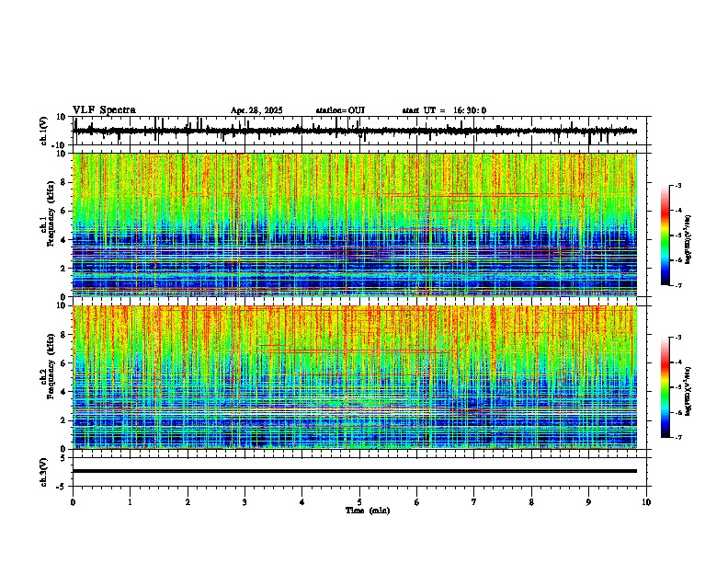
Task: Click the "ch.3(V)" axis label
Action: 44,472
